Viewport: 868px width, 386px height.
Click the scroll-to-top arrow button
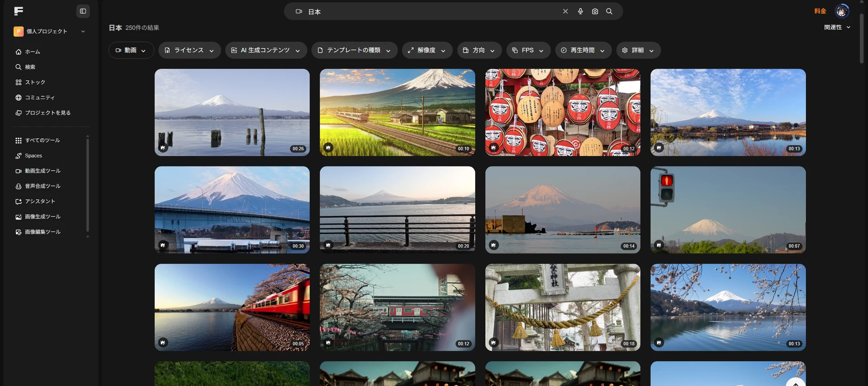coord(796,383)
